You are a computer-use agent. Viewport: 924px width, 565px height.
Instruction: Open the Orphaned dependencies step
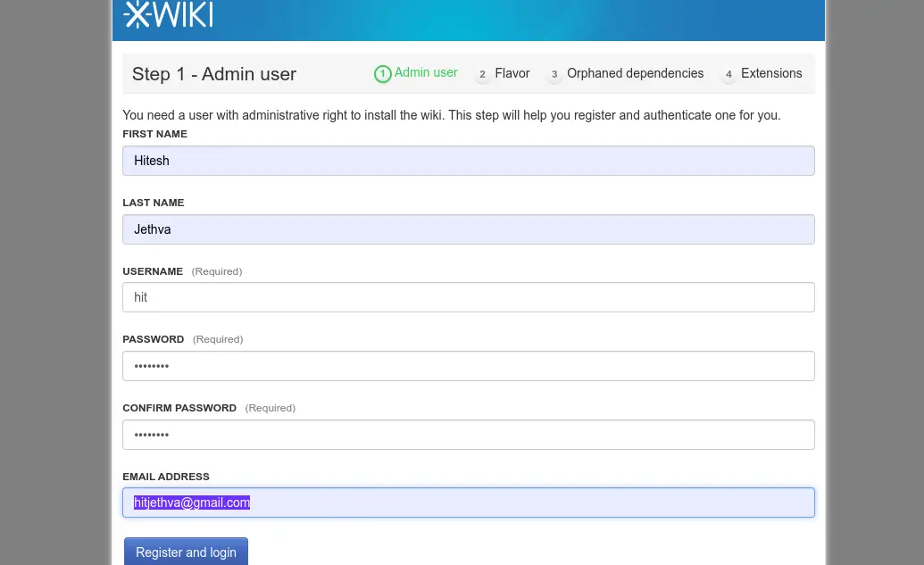coord(625,74)
